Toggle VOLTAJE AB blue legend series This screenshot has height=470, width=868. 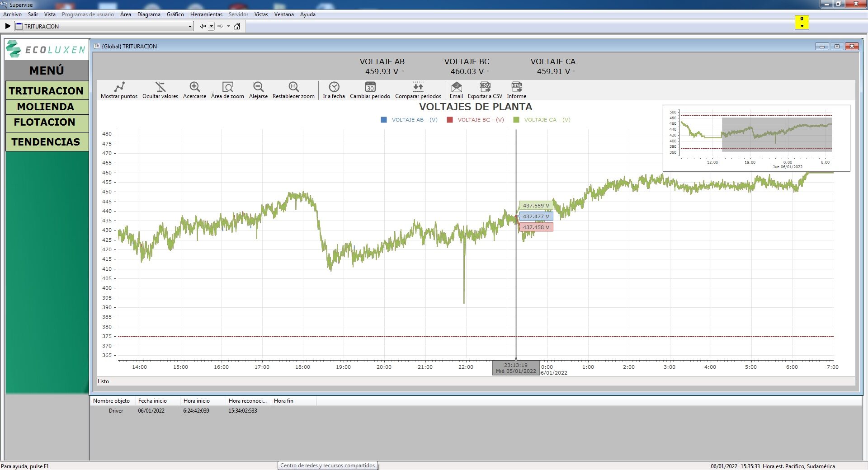click(x=409, y=120)
